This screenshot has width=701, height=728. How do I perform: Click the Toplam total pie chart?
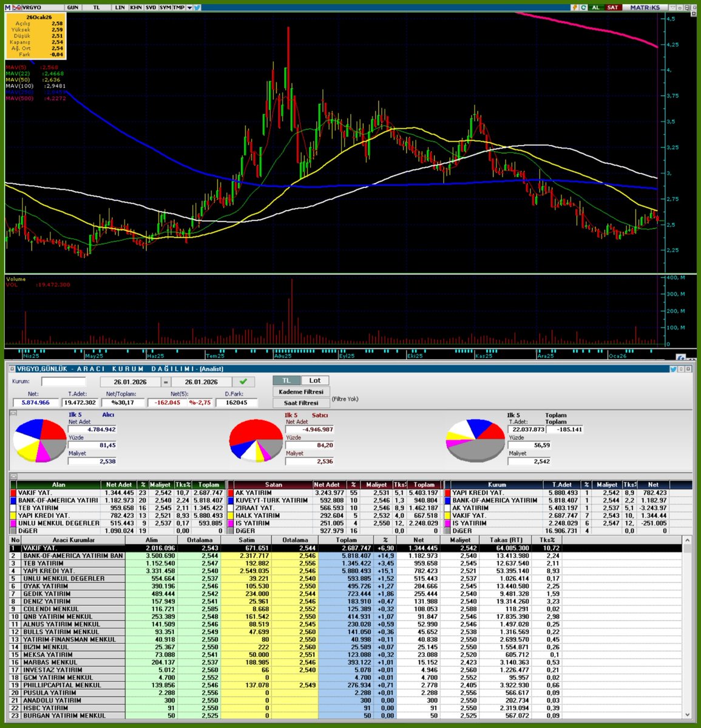tap(476, 440)
